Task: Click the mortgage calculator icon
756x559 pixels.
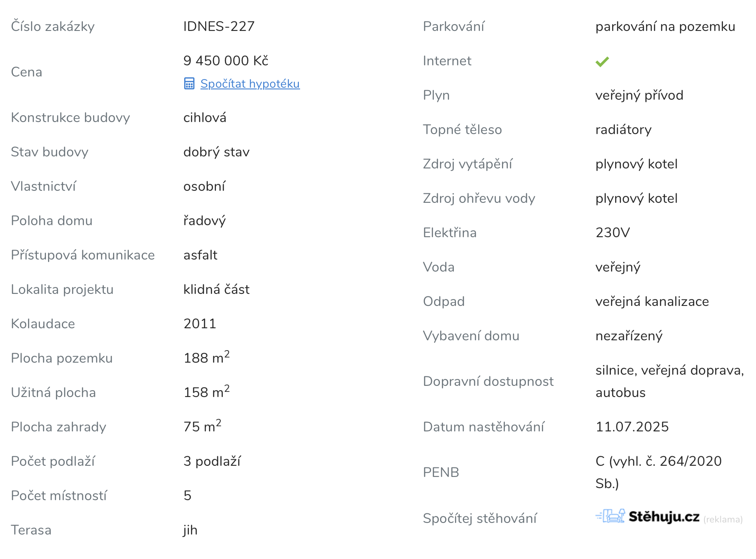Action: (x=189, y=83)
